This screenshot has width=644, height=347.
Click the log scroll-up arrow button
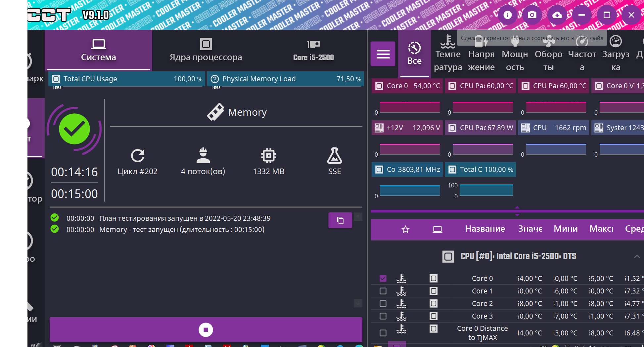(358, 217)
